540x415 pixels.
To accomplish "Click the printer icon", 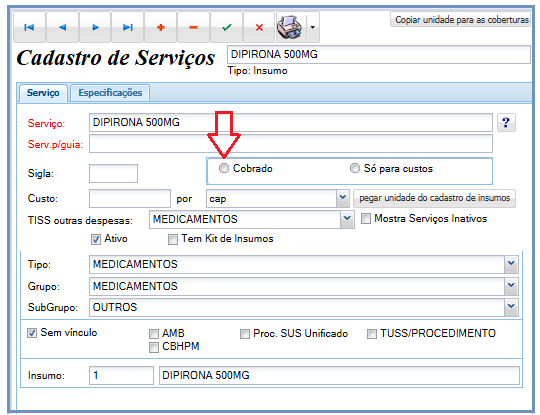I will [290, 27].
